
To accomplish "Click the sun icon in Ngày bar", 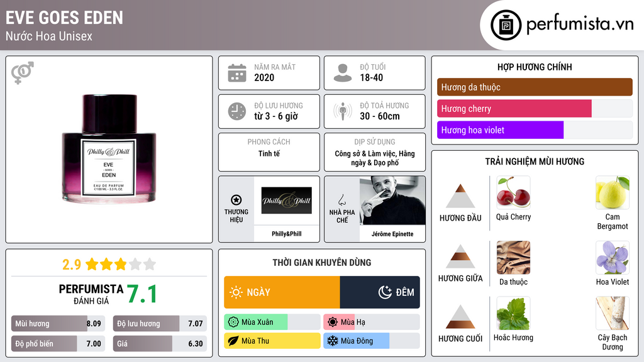I will [x=236, y=292].
